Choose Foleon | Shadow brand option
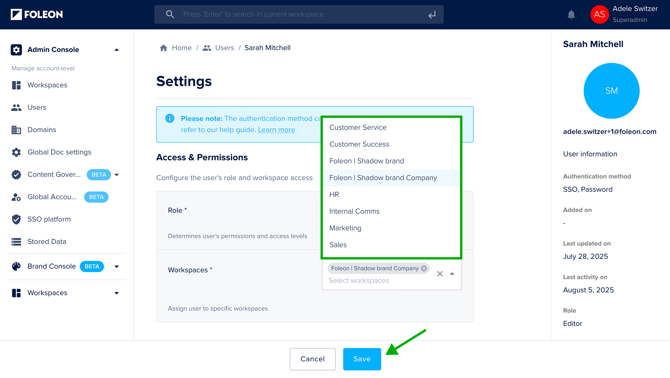 pyautogui.click(x=391, y=161)
